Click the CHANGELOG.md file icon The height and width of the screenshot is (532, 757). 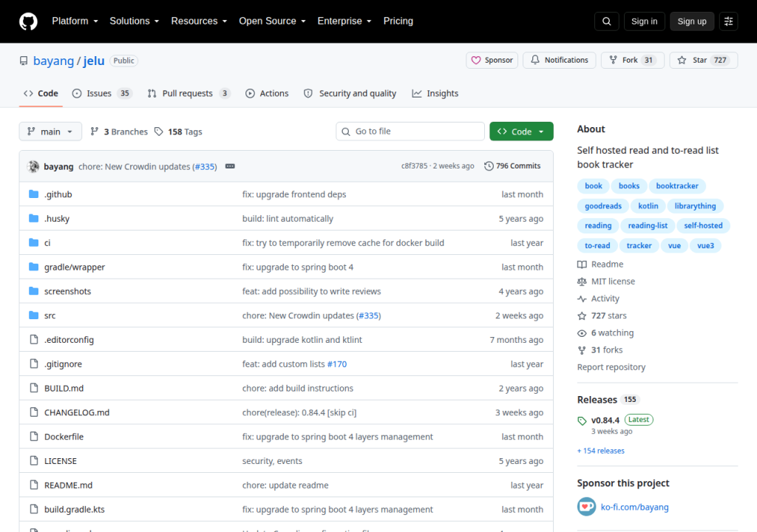coord(33,412)
